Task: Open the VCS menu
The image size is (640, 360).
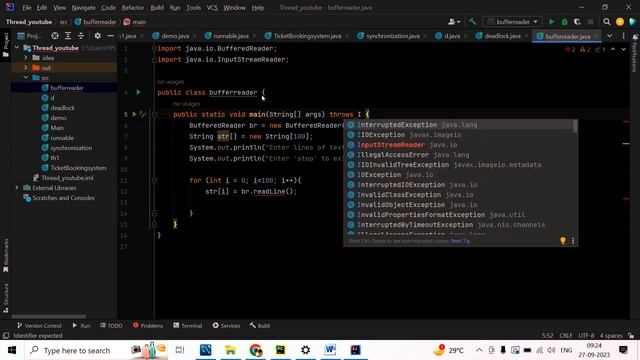Action: pyautogui.click(x=212, y=8)
